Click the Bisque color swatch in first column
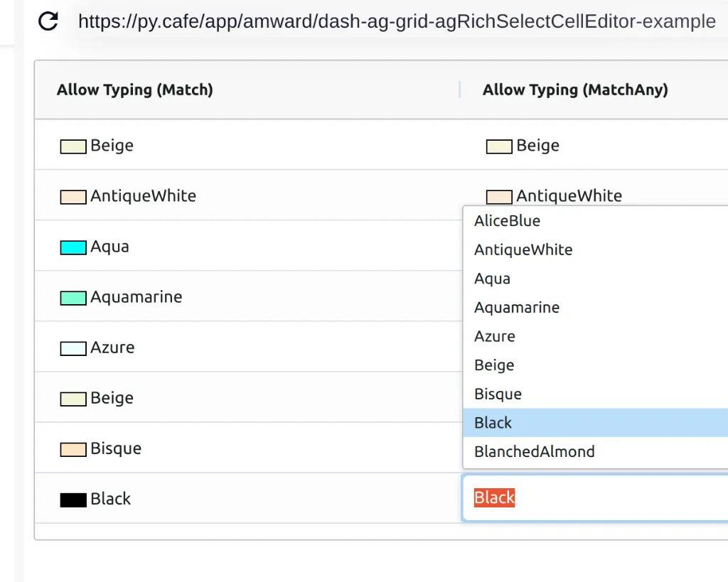This screenshot has height=582, width=728. click(73, 449)
